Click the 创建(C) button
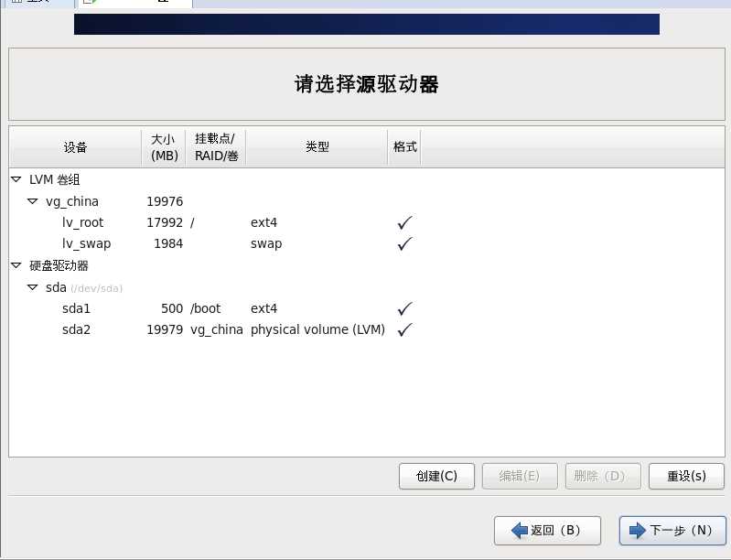731x560 pixels. [436, 476]
